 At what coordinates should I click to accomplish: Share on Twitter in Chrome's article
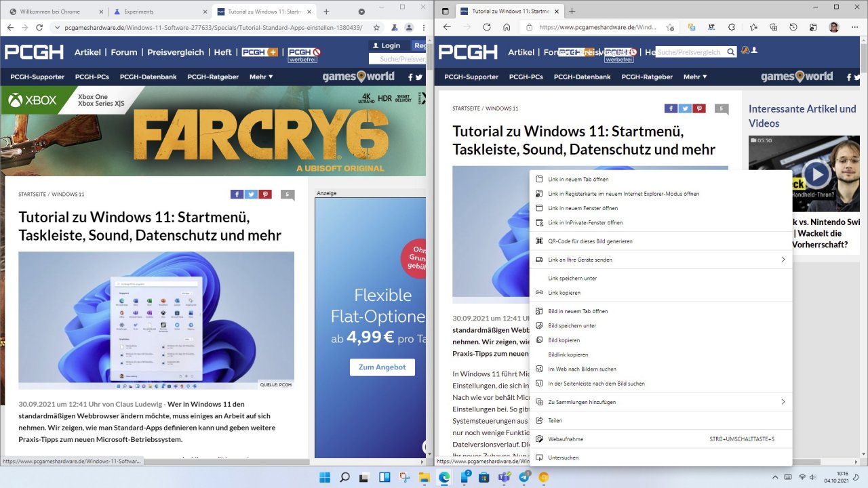click(x=251, y=195)
